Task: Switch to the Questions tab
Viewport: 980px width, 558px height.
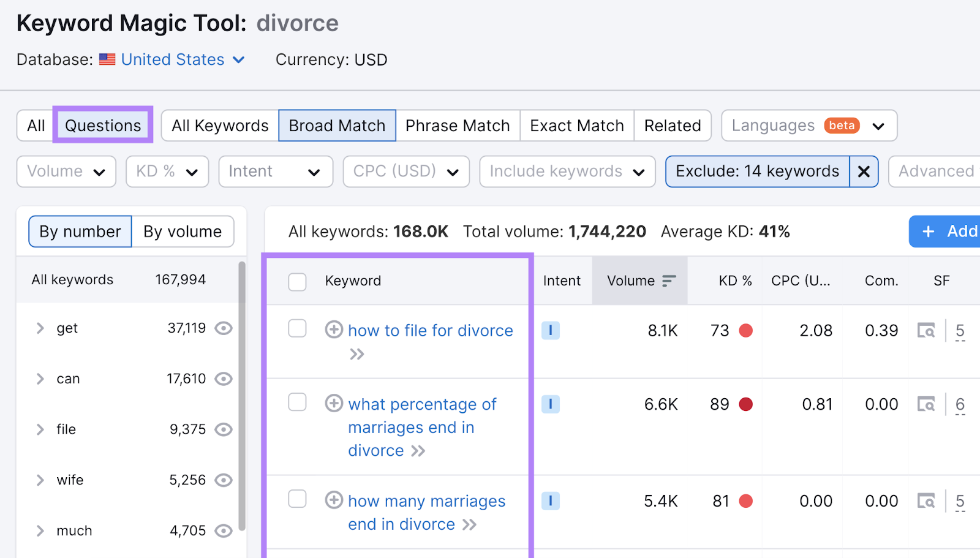Action: [x=103, y=126]
